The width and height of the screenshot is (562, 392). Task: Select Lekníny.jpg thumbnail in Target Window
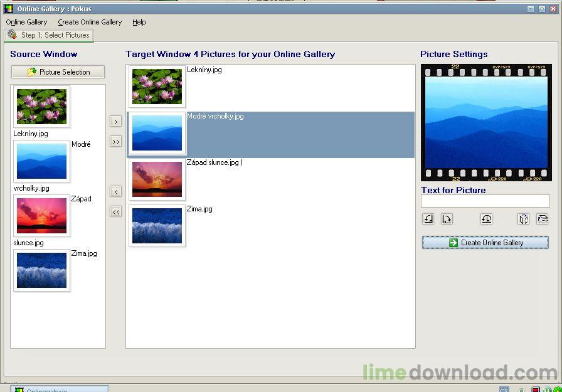tap(157, 87)
